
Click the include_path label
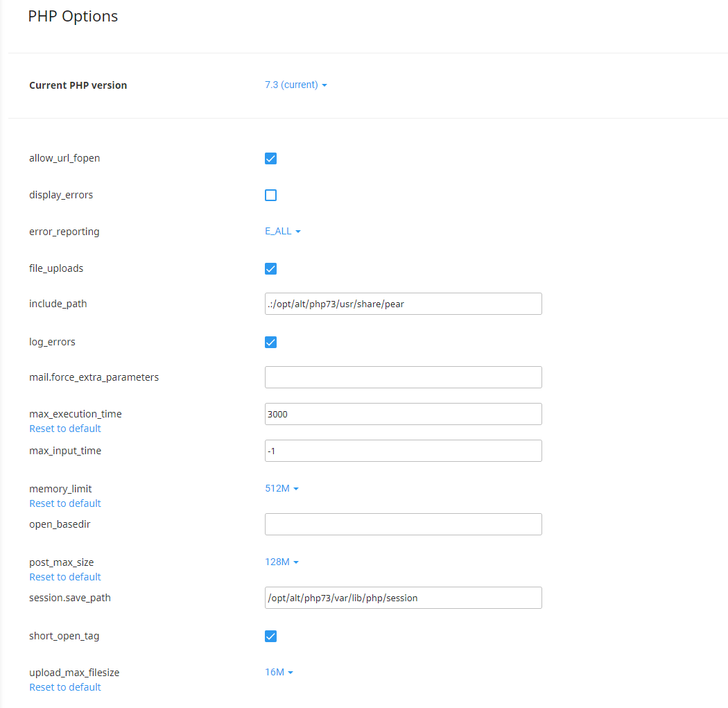coord(58,304)
